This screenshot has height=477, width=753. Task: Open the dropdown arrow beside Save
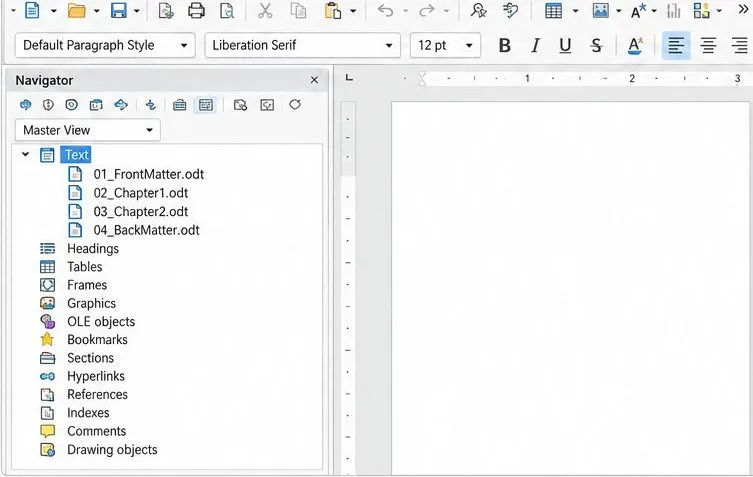[x=136, y=11]
